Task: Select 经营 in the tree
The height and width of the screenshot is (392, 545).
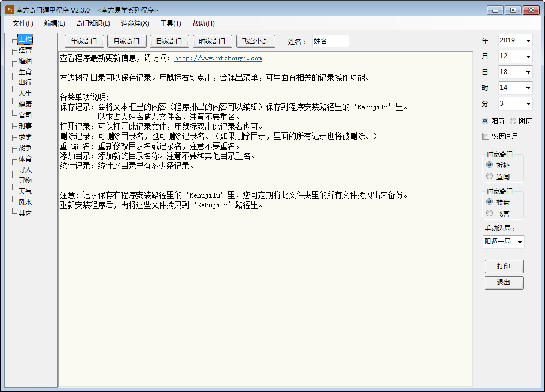Action: click(x=25, y=50)
